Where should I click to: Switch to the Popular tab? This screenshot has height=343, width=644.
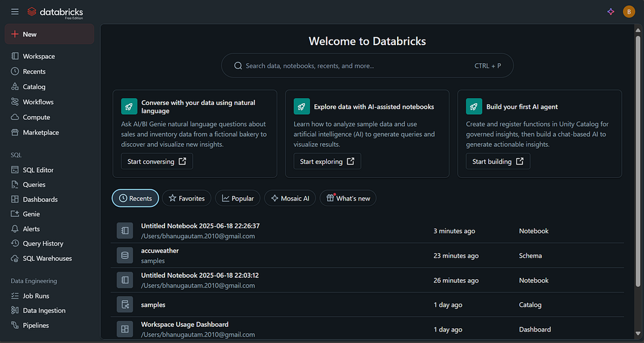237,199
